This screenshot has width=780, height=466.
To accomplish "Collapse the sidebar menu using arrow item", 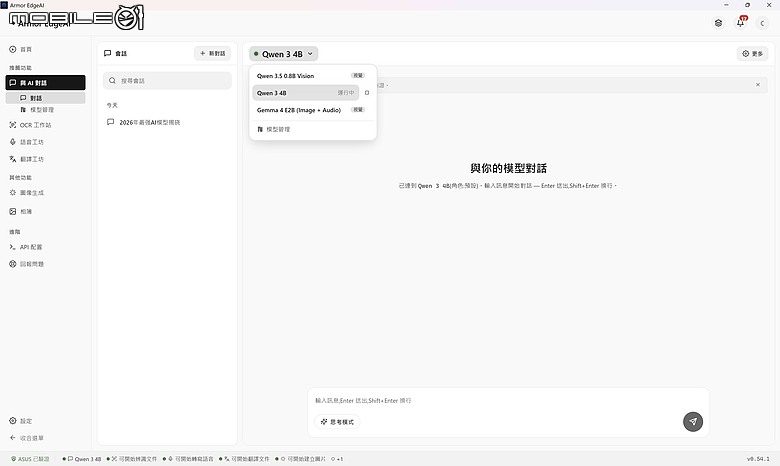I will (x=27, y=438).
